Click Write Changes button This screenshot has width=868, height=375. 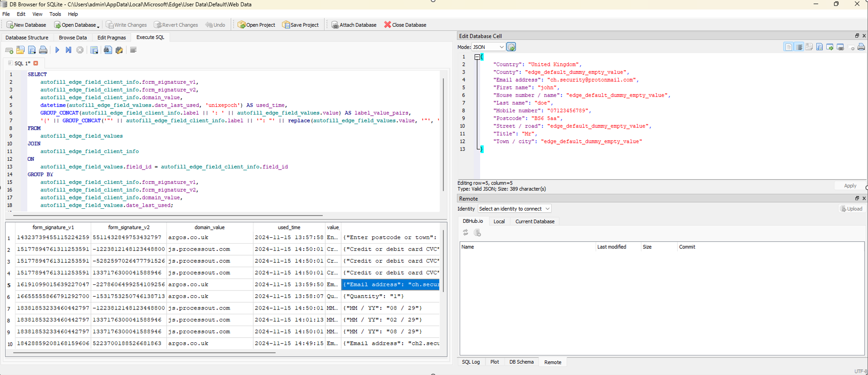pos(126,25)
